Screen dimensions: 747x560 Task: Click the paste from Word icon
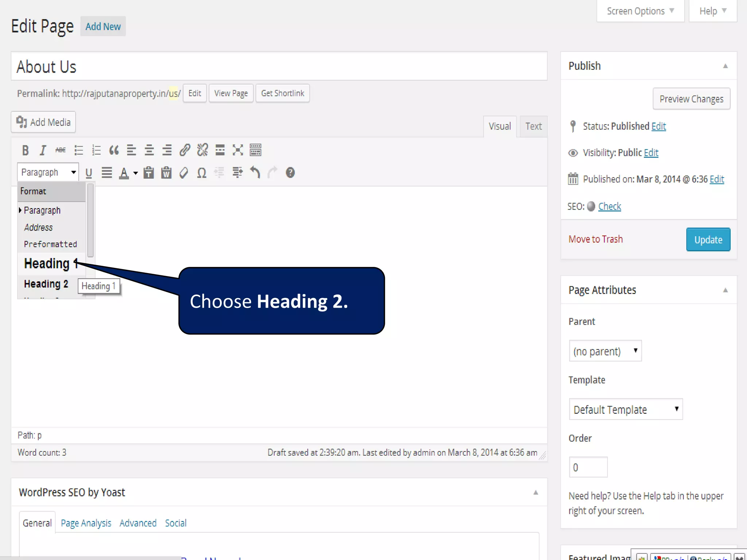tap(166, 173)
